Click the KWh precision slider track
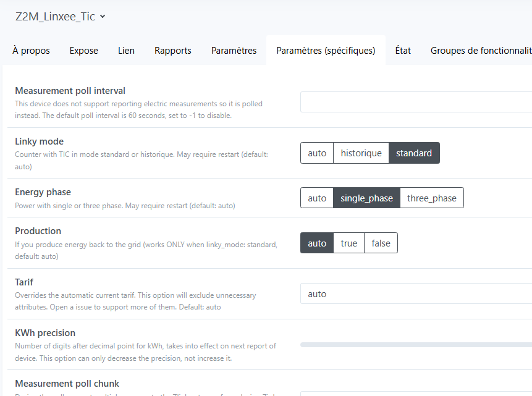 coord(415,345)
